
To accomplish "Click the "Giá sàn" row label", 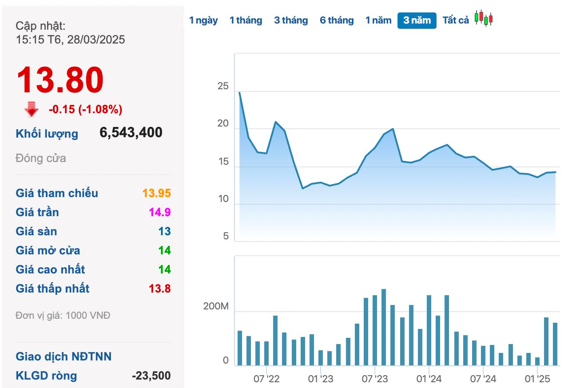I will click(x=36, y=231).
